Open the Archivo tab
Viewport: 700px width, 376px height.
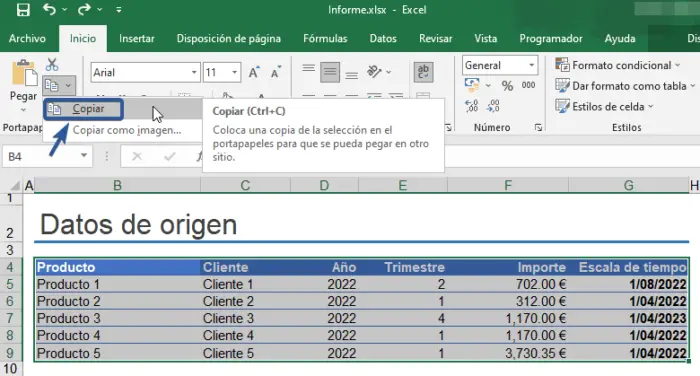(27, 38)
